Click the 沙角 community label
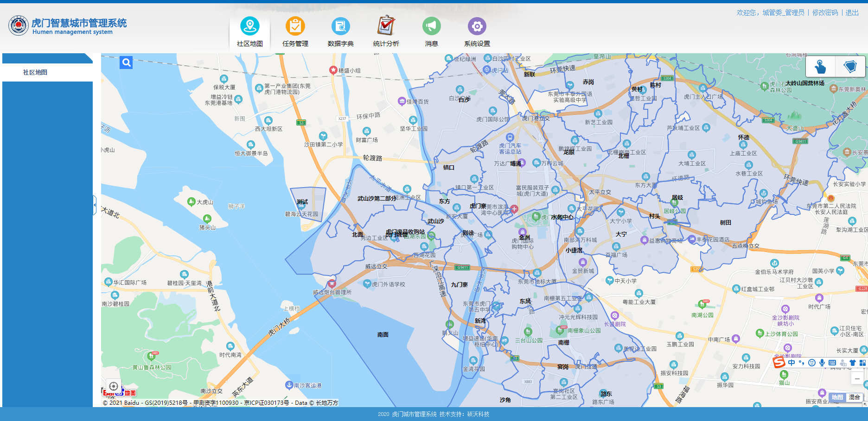868x421 pixels. coord(505,400)
